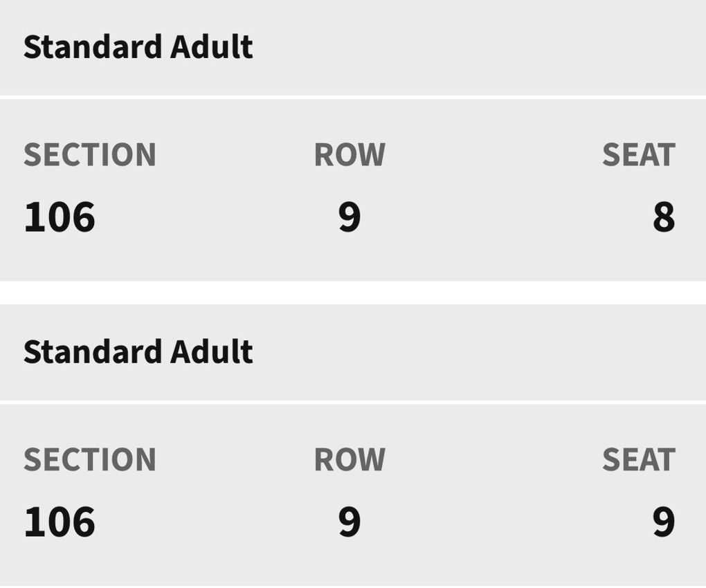Open the second ticket's Standard Adult heading
706x588 pixels.
[x=138, y=352]
